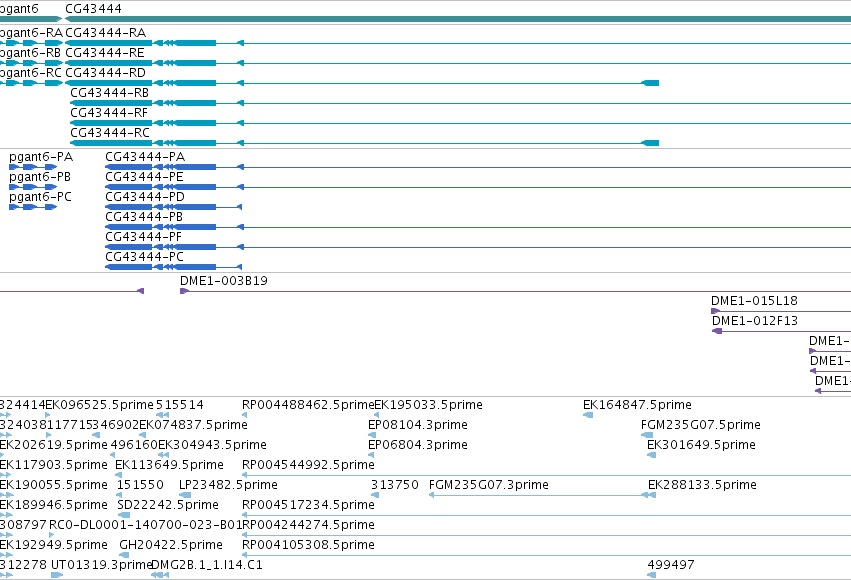Select the CG43444-PE protein label
851x580 pixels.
tap(144, 177)
